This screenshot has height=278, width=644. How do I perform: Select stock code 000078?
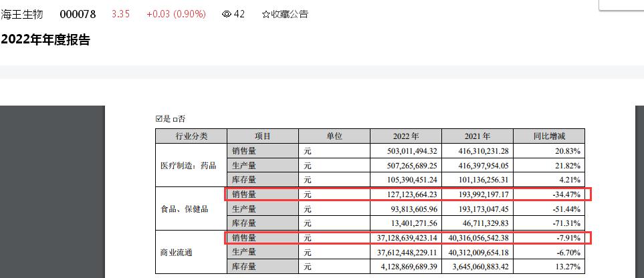(78, 15)
